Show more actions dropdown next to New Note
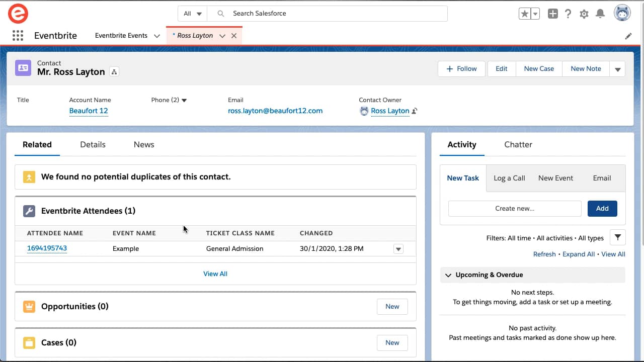 [x=617, y=69]
